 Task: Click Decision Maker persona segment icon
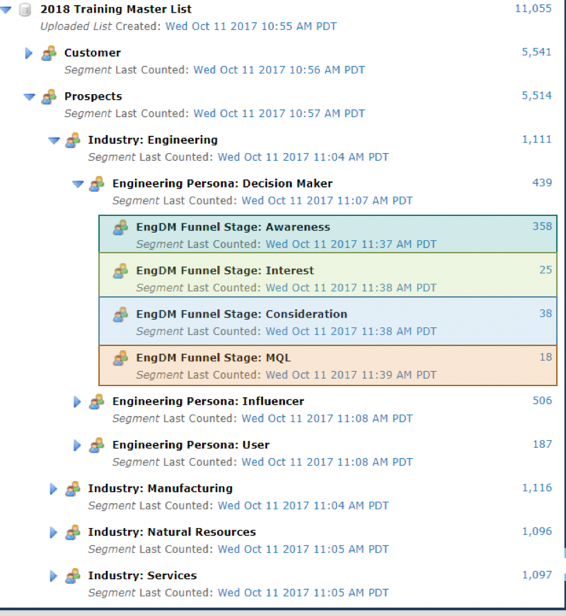[97, 184]
